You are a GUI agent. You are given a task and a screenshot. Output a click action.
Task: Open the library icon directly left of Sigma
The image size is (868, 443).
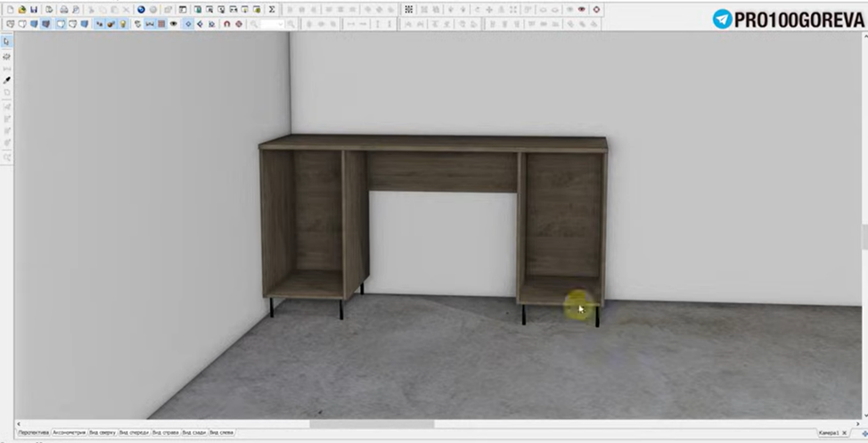[x=257, y=10]
